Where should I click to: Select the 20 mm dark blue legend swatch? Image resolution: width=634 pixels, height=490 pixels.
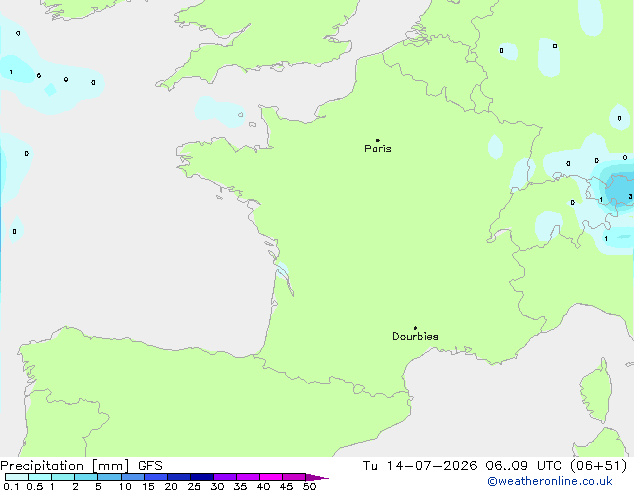(x=179, y=477)
